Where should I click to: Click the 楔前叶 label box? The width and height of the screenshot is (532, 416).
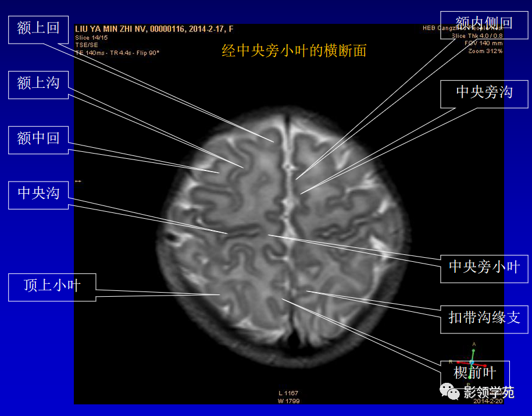(x=475, y=375)
